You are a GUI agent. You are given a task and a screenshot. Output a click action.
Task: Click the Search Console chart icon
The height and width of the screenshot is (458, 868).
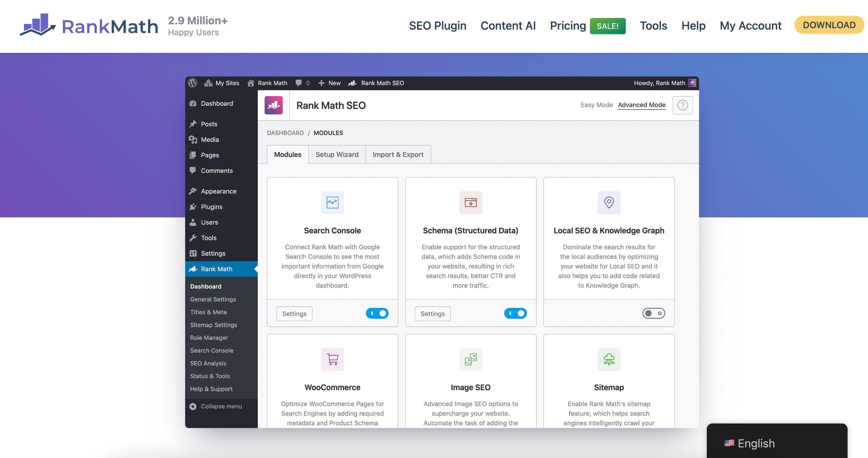[332, 203]
